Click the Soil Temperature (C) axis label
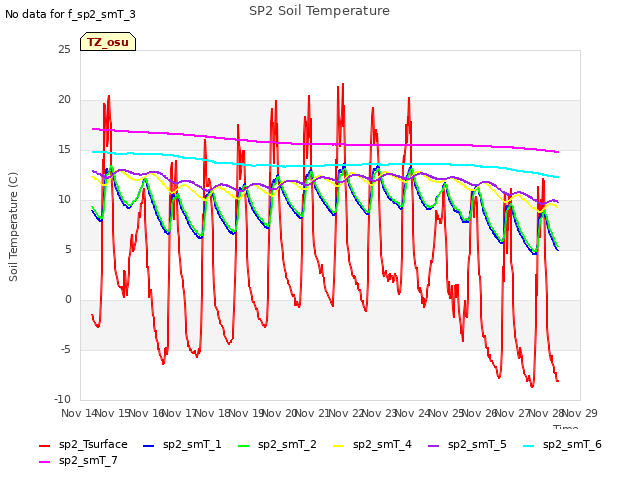The image size is (640, 480). pos(13,227)
